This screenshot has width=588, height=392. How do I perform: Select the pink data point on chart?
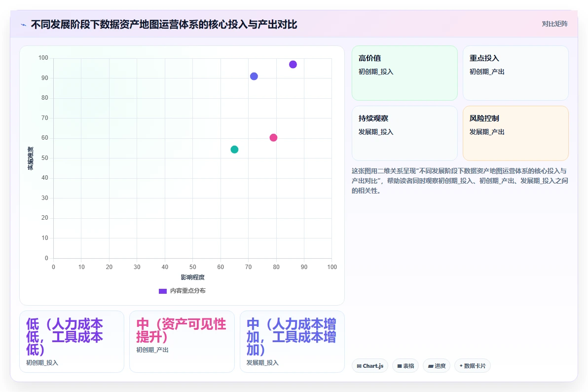click(273, 138)
